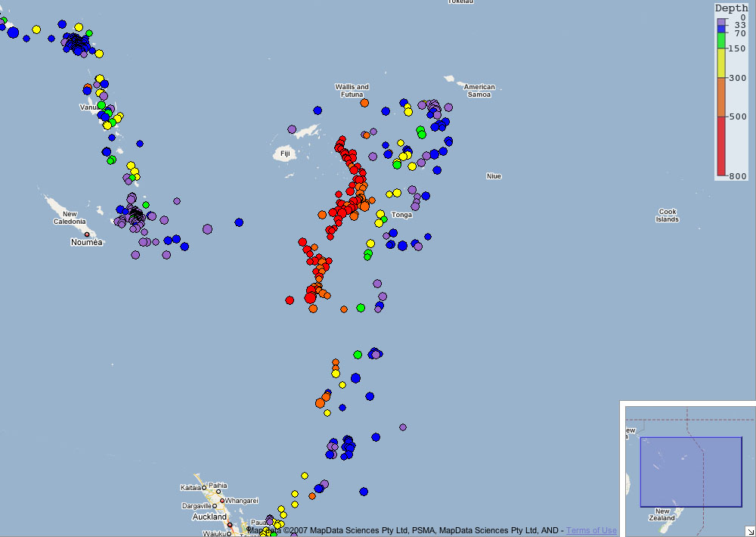Screen dimensions: 756x537
Task: Collapse the overview map with the corner arrow
Action: point(750,532)
